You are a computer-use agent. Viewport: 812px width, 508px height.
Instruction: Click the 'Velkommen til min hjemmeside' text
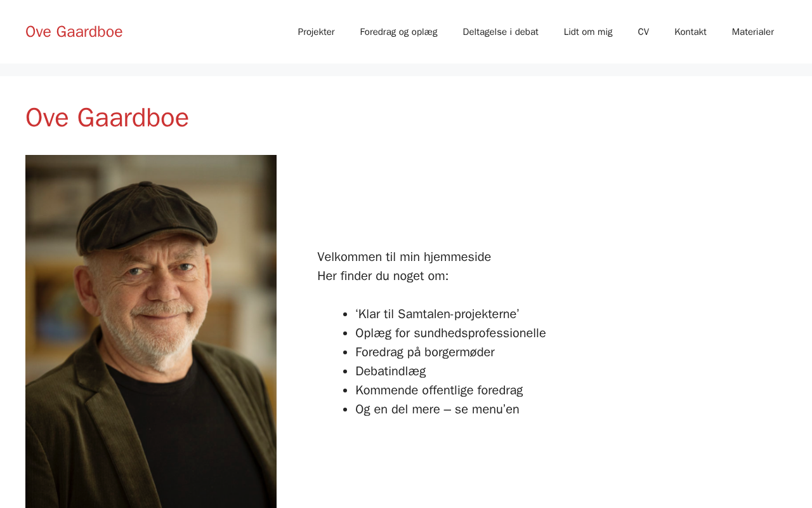pos(404,257)
